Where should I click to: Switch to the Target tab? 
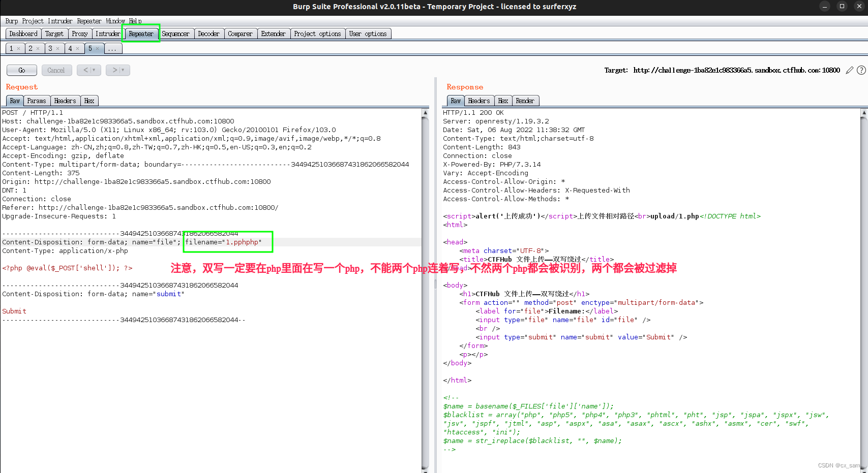[54, 34]
